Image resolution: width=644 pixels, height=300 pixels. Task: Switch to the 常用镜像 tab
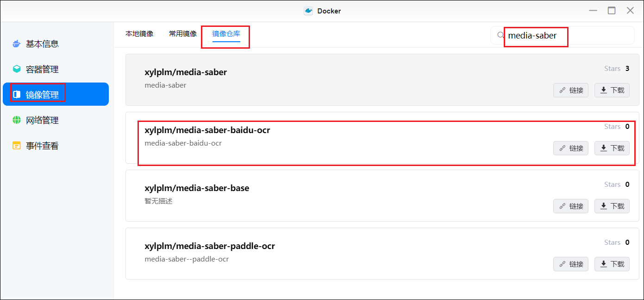[x=183, y=34]
